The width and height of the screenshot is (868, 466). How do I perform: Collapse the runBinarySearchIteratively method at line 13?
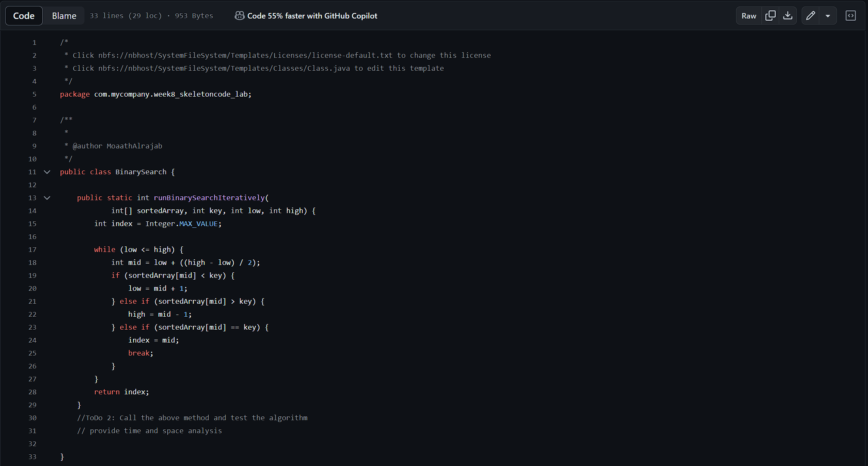pyautogui.click(x=47, y=198)
